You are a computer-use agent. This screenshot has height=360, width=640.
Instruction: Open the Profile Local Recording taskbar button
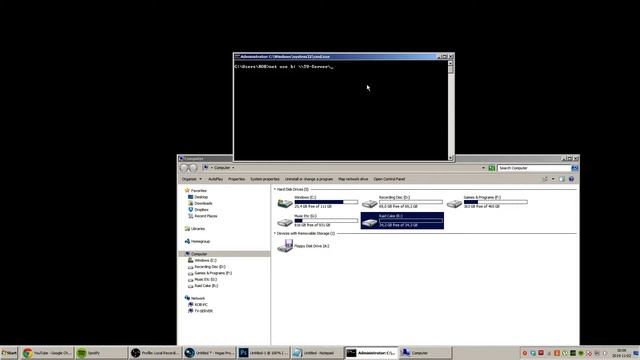(155, 353)
